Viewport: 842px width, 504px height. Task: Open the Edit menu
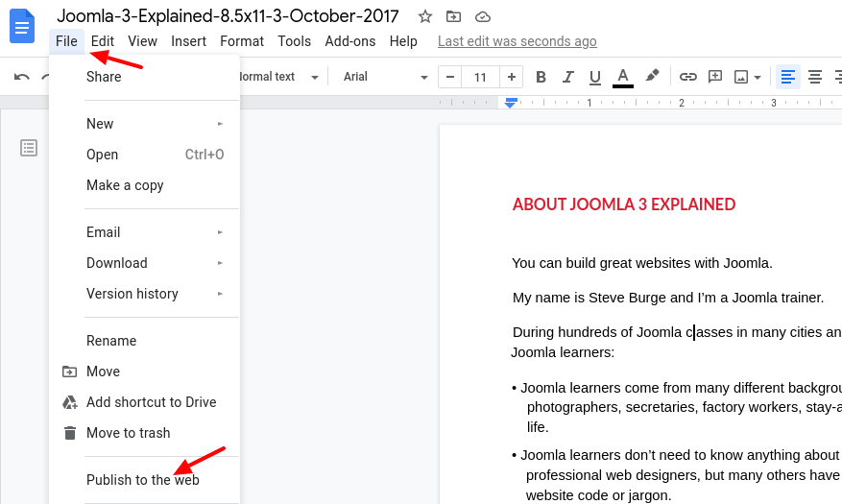(102, 41)
